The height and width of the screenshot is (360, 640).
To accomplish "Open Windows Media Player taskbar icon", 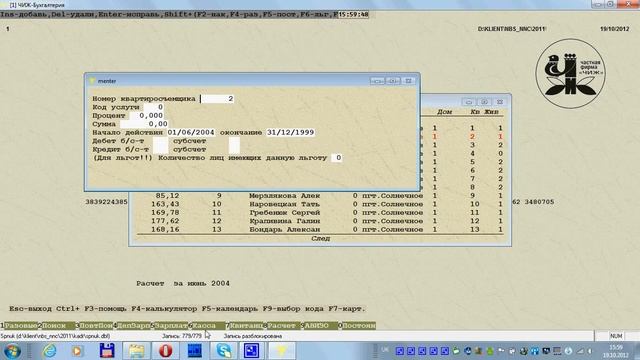I will [x=77, y=351].
